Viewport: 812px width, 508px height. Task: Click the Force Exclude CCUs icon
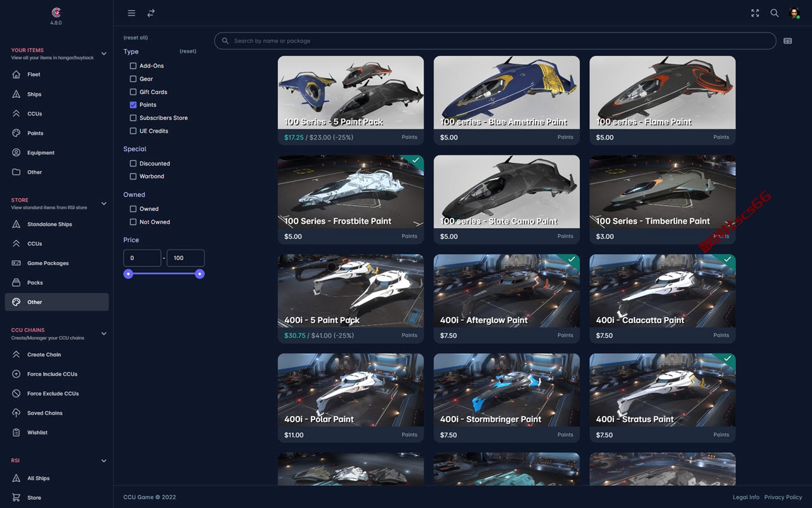click(x=16, y=394)
